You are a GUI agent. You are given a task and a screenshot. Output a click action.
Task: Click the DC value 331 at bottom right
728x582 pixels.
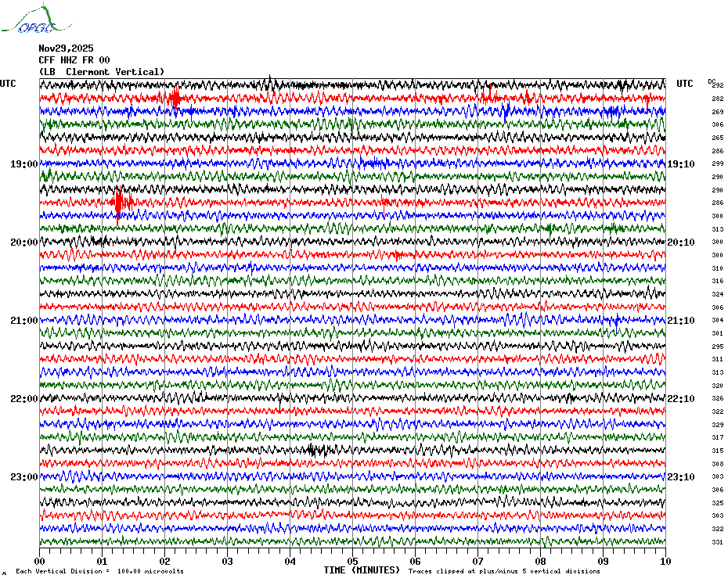717,542
